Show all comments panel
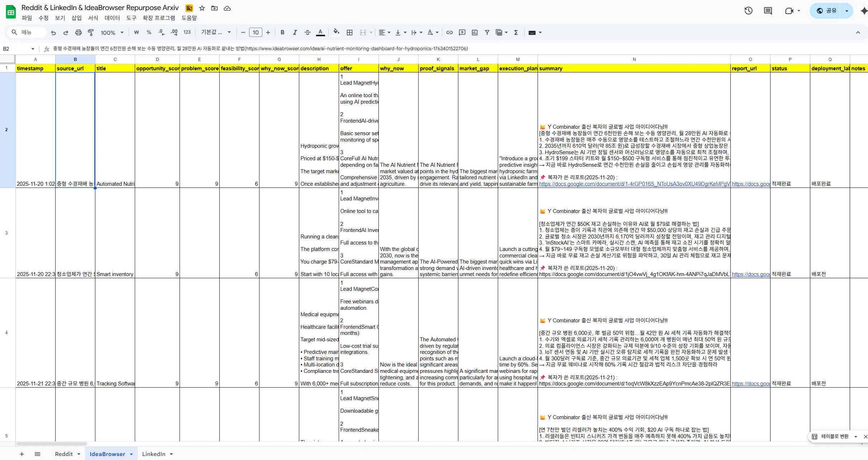The image size is (868, 460). tap(768, 11)
